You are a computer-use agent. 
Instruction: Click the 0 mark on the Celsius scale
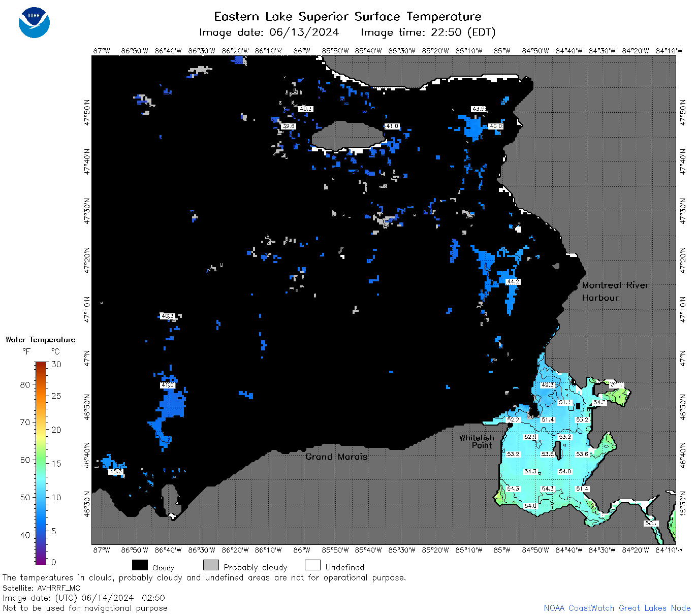click(x=54, y=562)
